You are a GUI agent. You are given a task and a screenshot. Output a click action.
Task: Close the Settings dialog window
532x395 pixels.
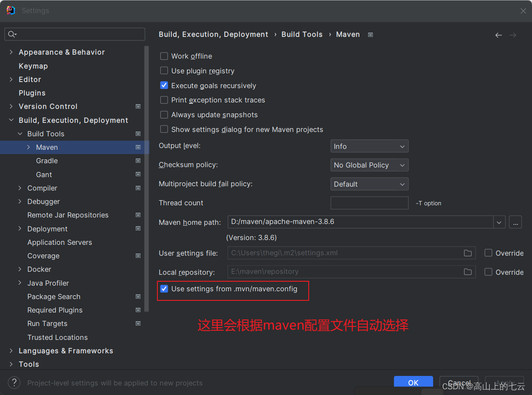coord(523,11)
